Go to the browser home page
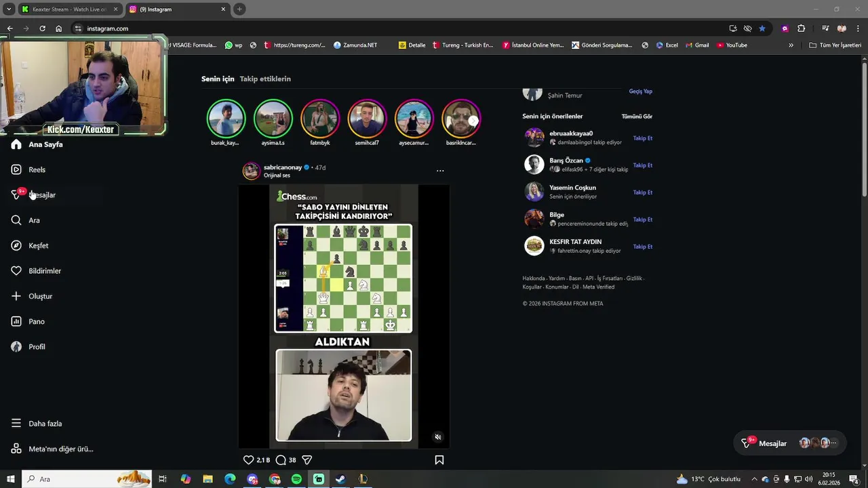The image size is (868, 488). [x=58, y=28]
